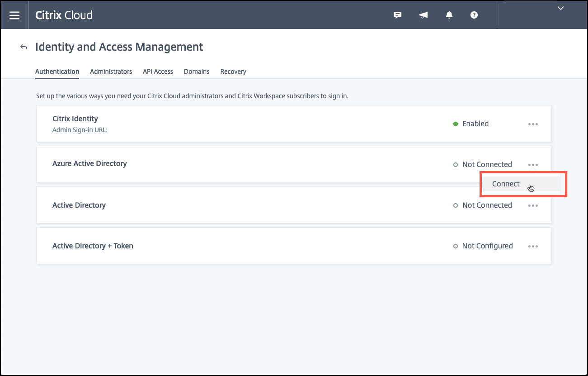
Task: Select the Authentication tab
Action: pos(57,71)
